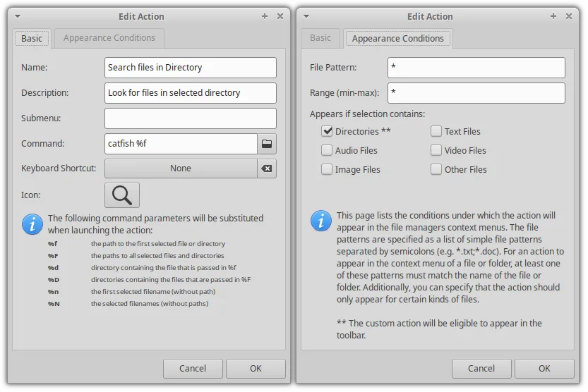
Task: Click the folder browse icon beside Command
Action: (266, 144)
